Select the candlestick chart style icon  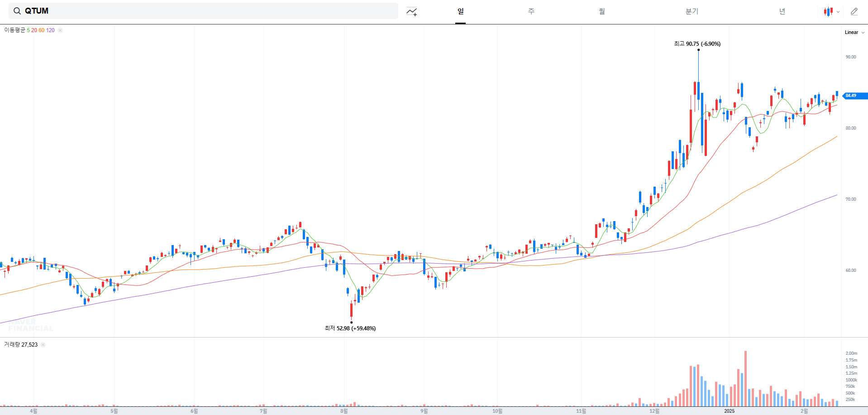(x=828, y=11)
